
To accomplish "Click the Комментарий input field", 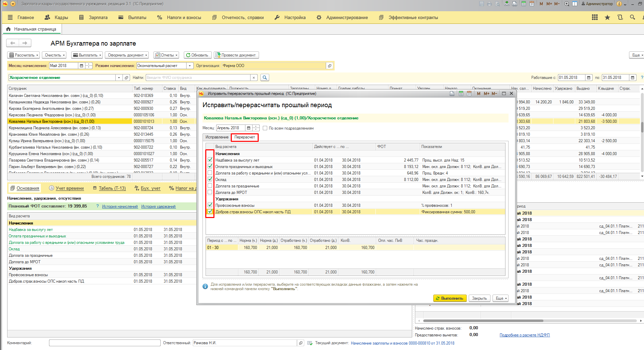I will [x=104, y=343].
